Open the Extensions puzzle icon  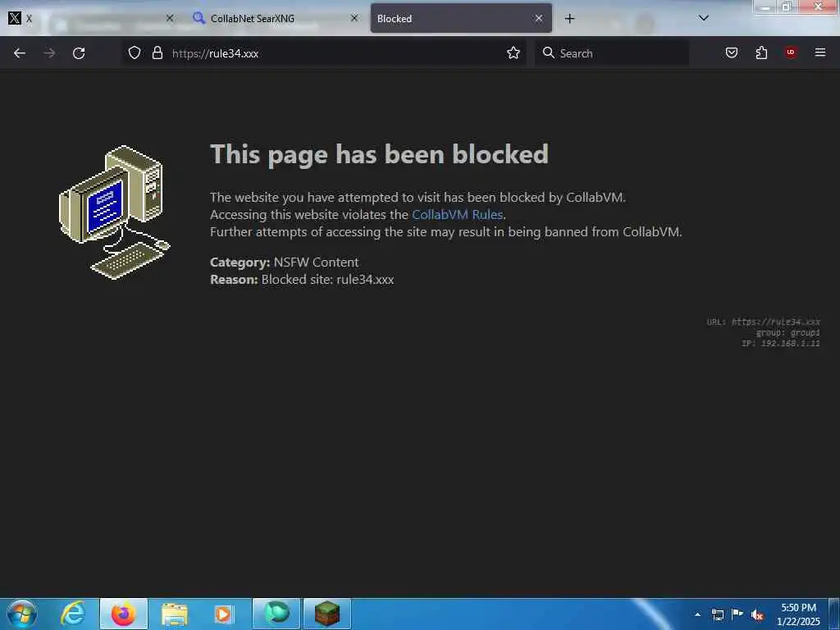pyautogui.click(x=761, y=52)
